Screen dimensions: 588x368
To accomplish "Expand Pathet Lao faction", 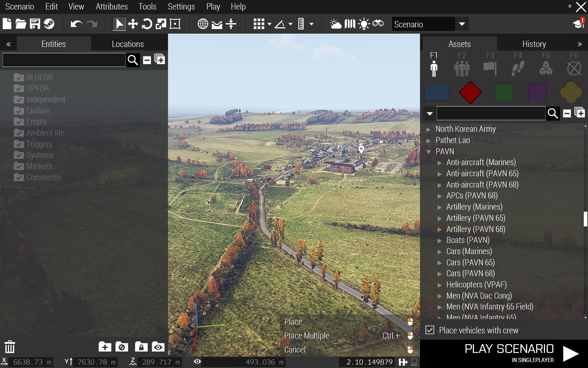I will (x=428, y=141).
